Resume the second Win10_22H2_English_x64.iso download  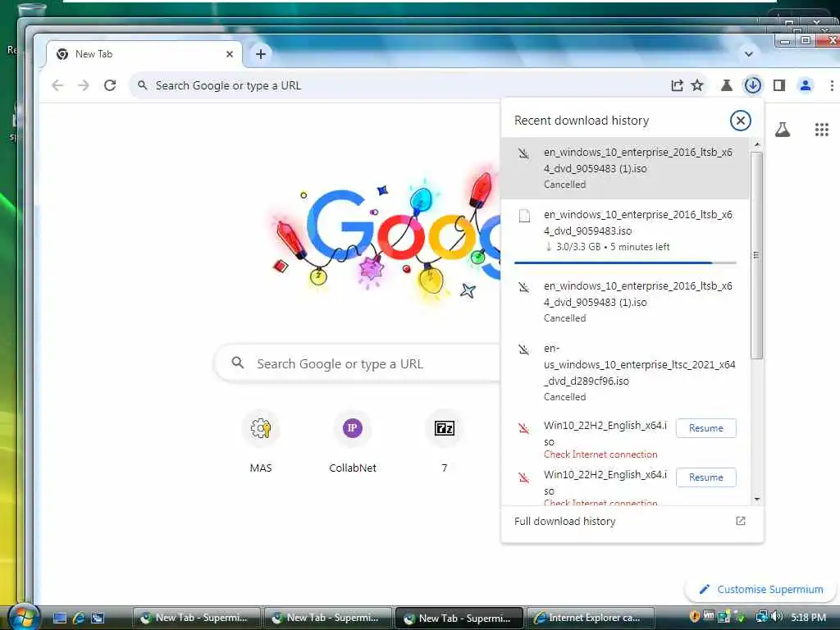tap(705, 477)
